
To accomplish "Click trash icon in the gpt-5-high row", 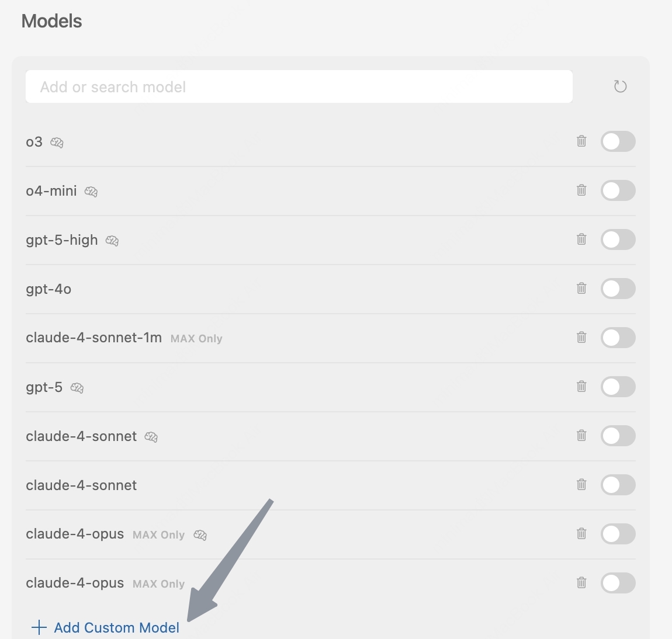I will click(x=581, y=239).
